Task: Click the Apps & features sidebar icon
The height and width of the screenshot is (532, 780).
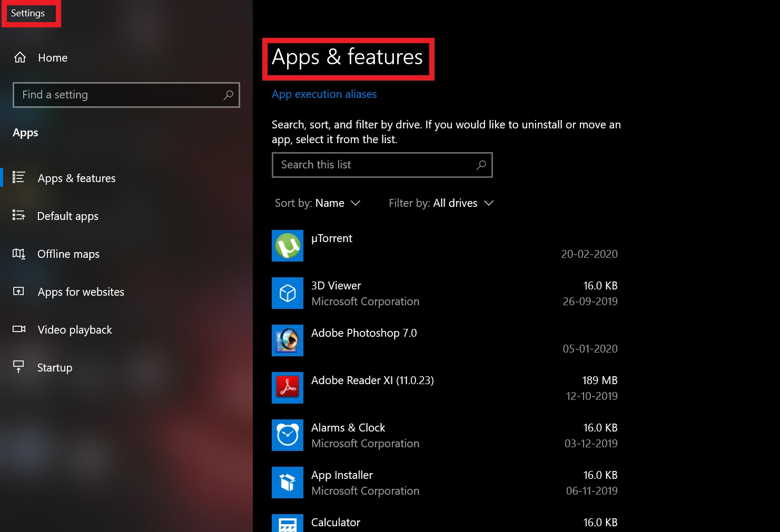Action: point(19,177)
